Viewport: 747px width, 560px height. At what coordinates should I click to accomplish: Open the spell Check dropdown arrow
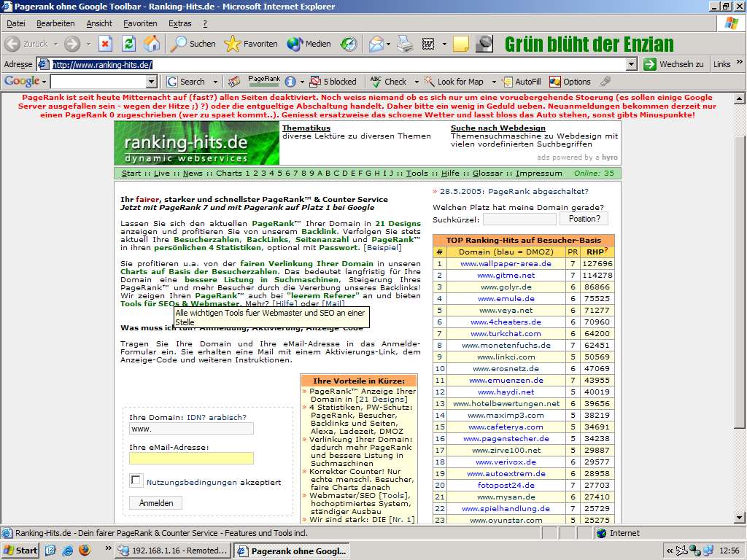coord(417,82)
